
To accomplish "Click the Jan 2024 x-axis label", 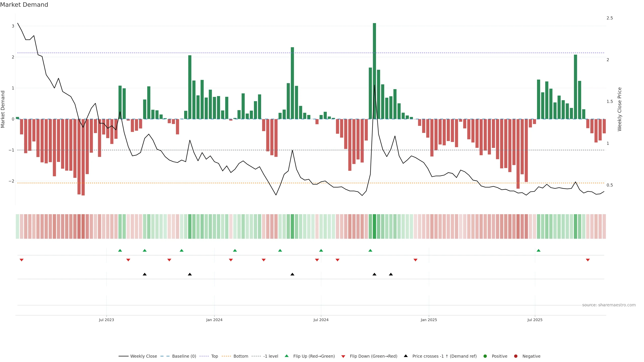I will coord(214,320).
